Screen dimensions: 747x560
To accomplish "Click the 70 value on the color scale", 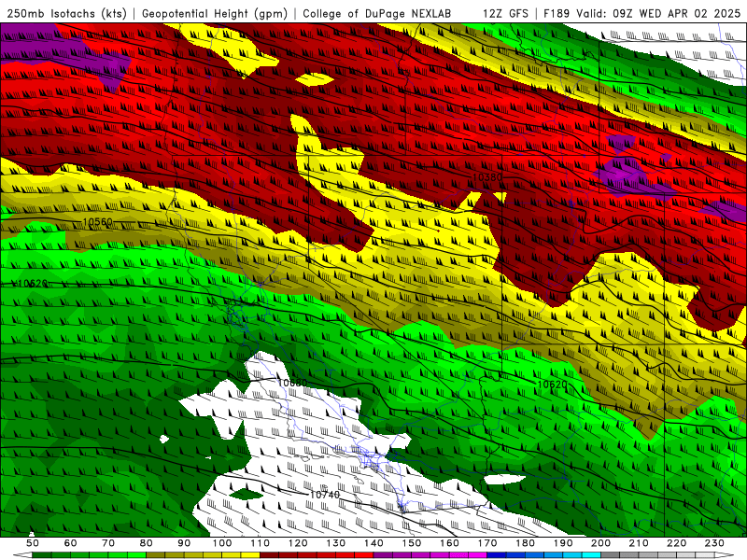I will click(108, 543).
